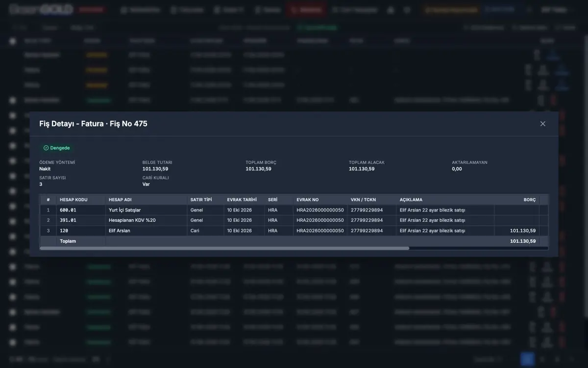Click the document date in the 600.01 row
The width and height of the screenshot is (588, 368).
[240, 210]
